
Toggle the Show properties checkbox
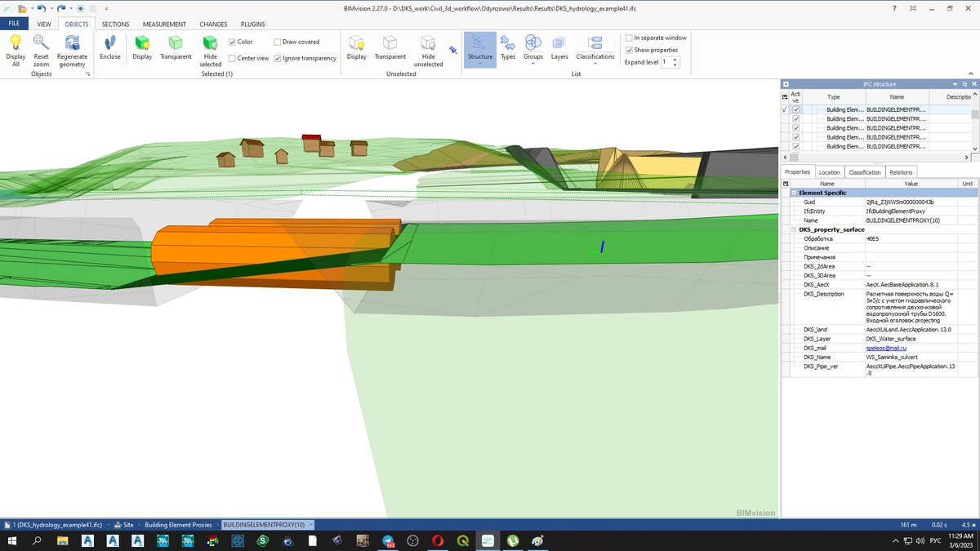(629, 50)
